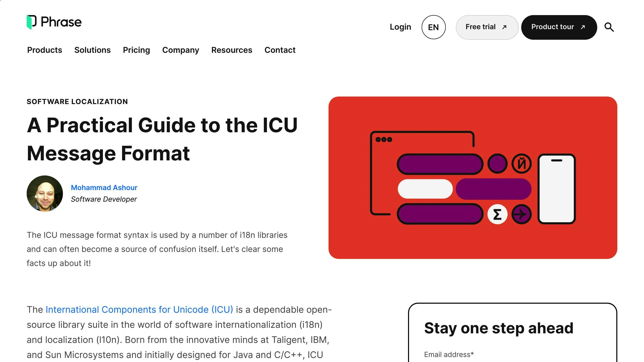Click the Free trial arrow icon
Screen dimensions: 644x362
tap(505, 27)
